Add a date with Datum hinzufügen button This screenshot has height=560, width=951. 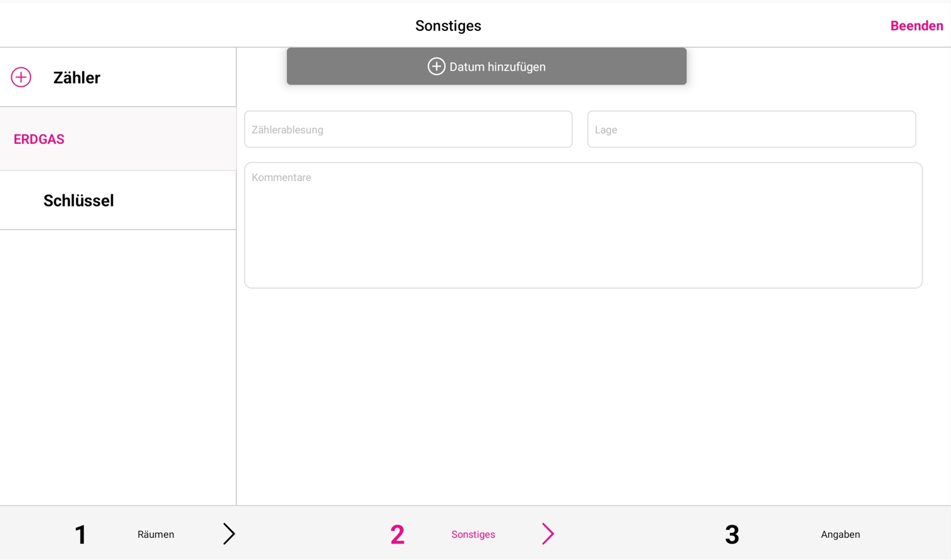coord(487,66)
